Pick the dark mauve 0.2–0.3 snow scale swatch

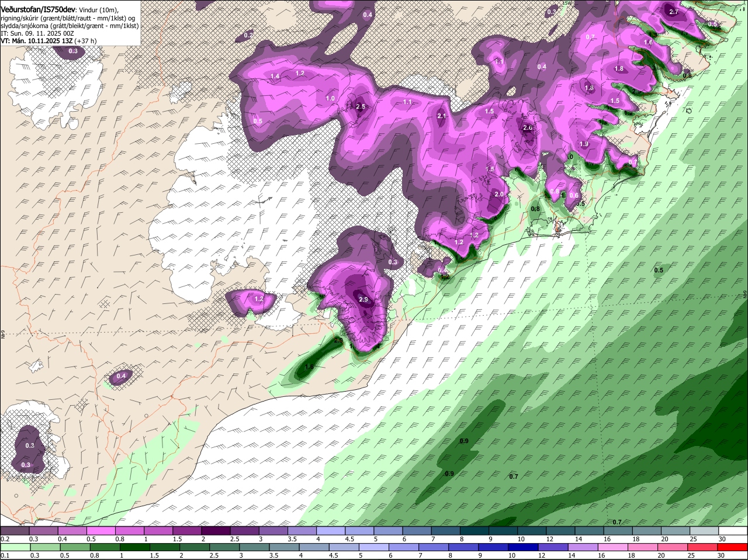[x=15, y=531]
